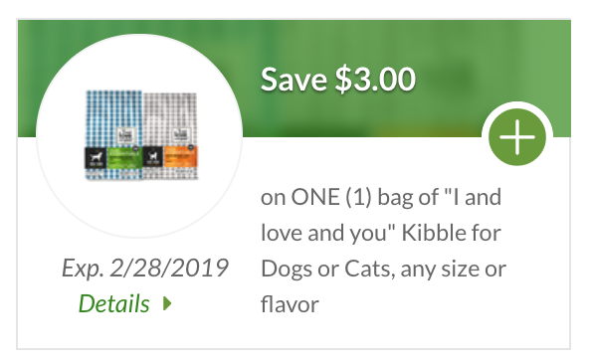Click the orange label on the gray bag

pos(181,157)
